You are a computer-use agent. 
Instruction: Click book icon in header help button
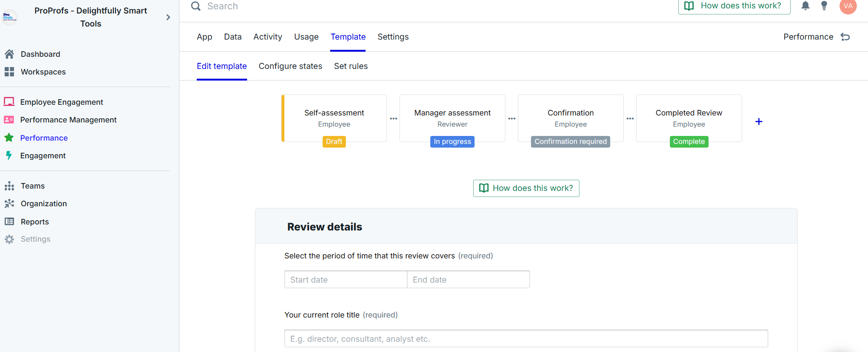click(x=689, y=6)
